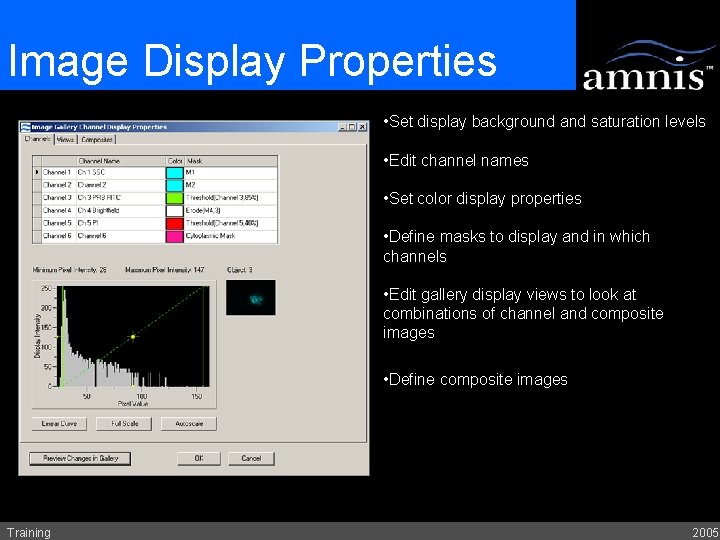The image size is (720, 540).
Task: Click Preview Changes in Gallery button
Action: click(80, 458)
